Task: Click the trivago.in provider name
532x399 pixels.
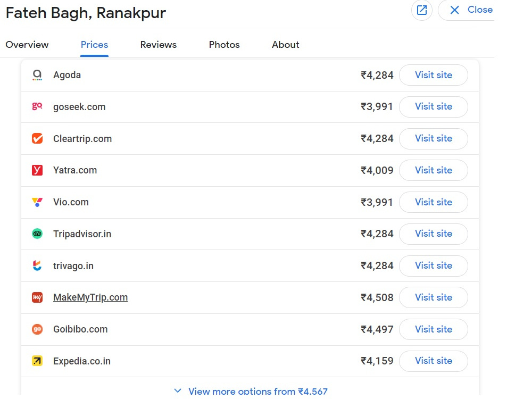Action: tap(73, 266)
